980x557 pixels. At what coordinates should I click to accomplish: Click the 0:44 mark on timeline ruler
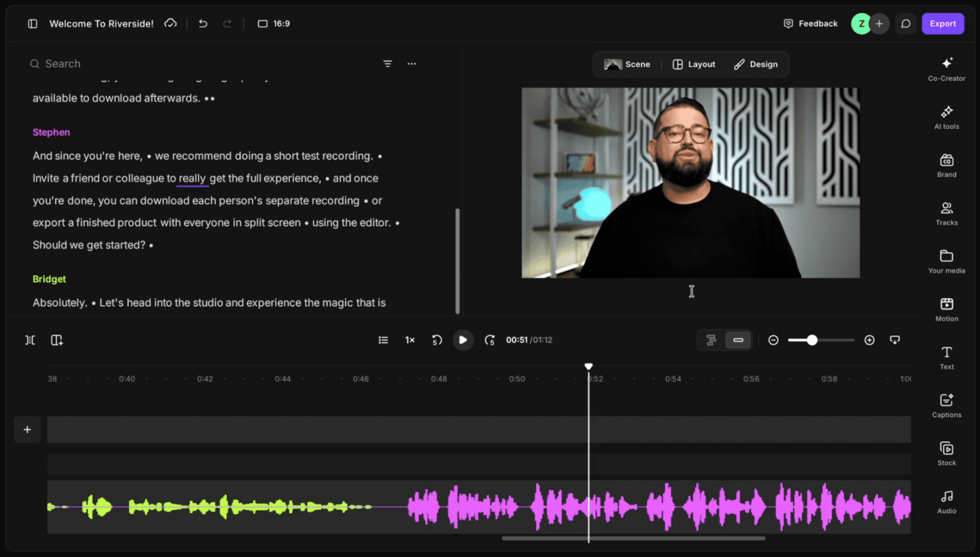pos(283,379)
